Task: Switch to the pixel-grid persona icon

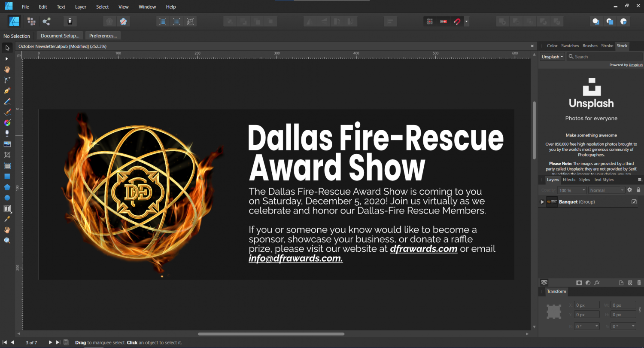Action: tap(31, 21)
